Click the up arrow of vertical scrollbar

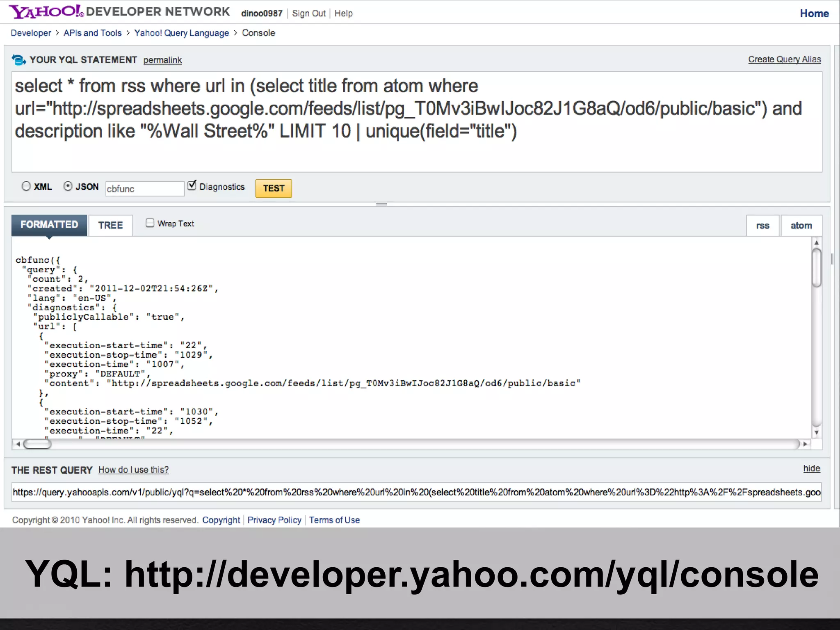coord(817,242)
